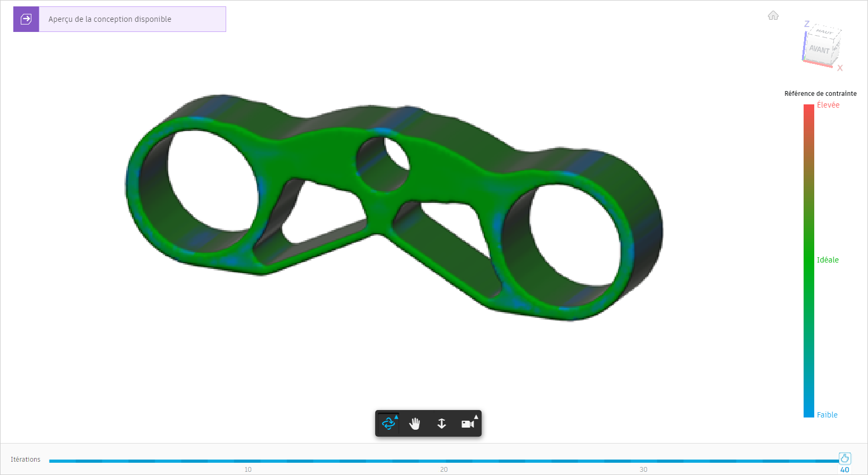
Task: Select the Orbit tool
Action: tap(388, 424)
